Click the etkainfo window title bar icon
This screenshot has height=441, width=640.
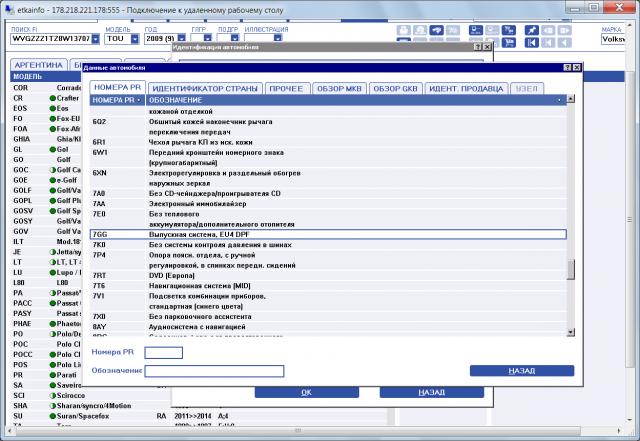point(9,9)
